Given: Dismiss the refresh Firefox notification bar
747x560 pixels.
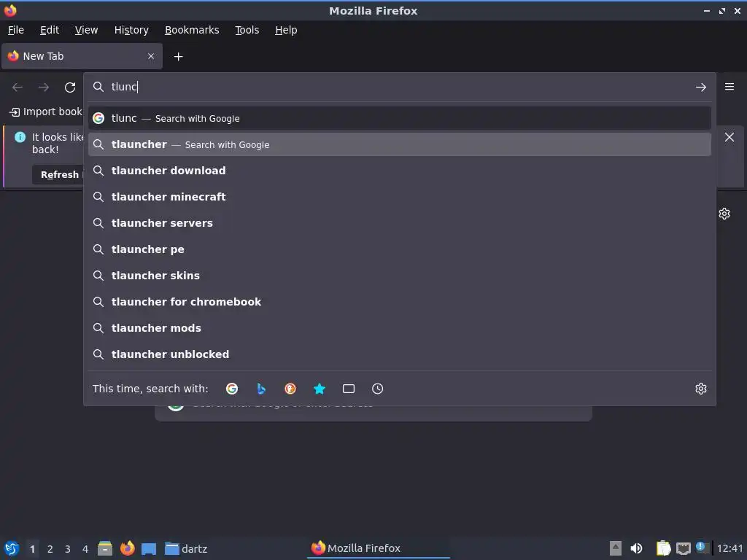Looking at the screenshot, I should 729,137.
